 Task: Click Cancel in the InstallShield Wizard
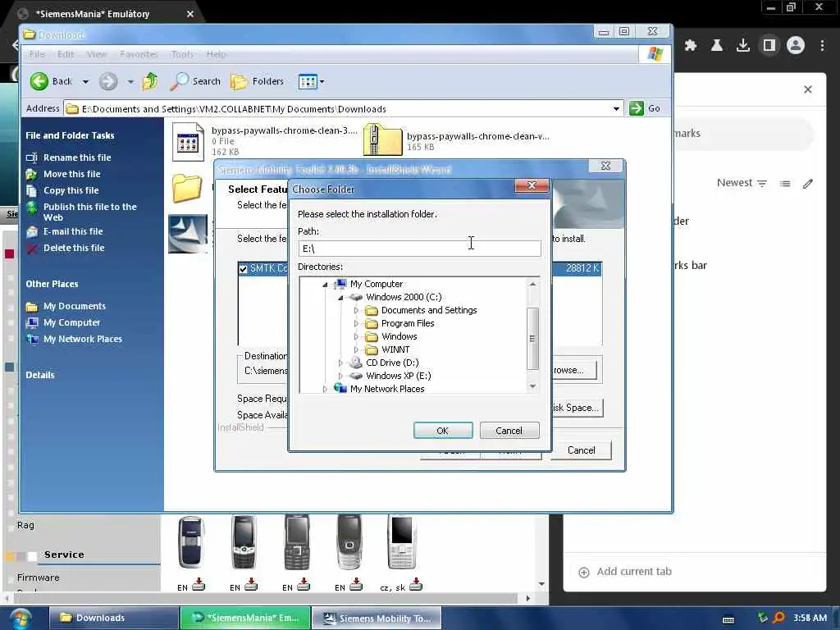click(581, 450)
